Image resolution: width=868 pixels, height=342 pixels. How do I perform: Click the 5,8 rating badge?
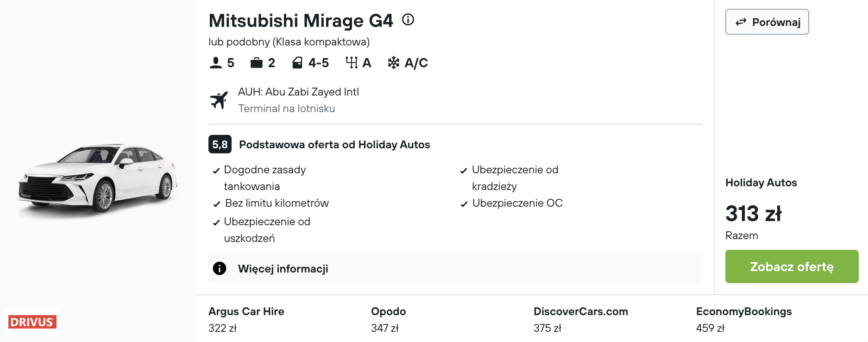[x=220, y=144]
